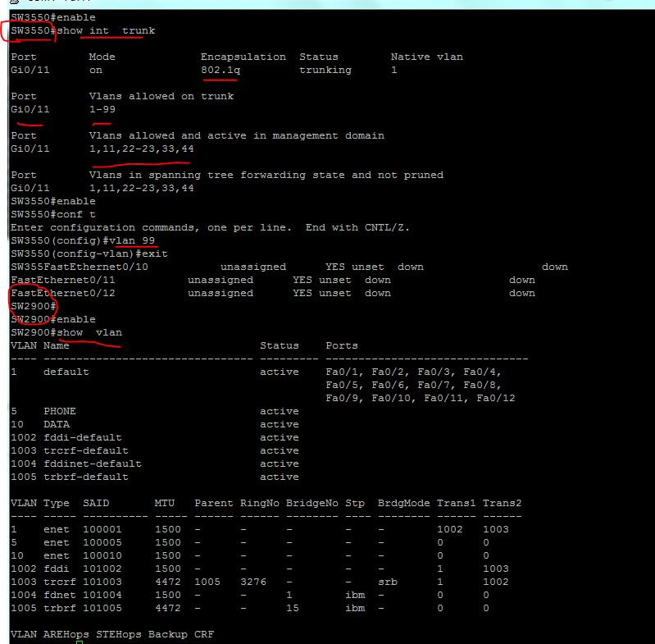Click the "Native vlan" column header
655x644 pixels.
[426, 57]
